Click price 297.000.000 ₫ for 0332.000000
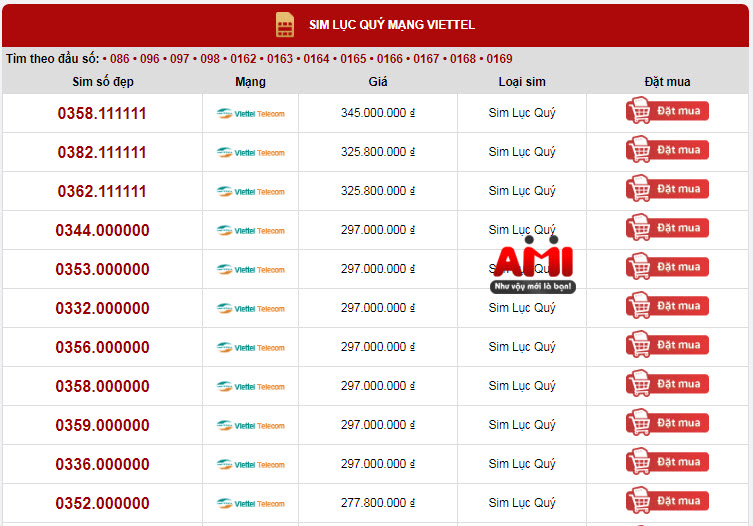753x526 pixels. [x=378, y=307]
